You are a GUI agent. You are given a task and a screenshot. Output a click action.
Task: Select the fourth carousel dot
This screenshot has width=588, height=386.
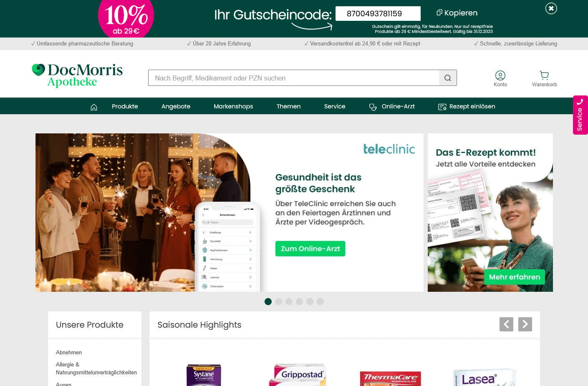(299, 301)
